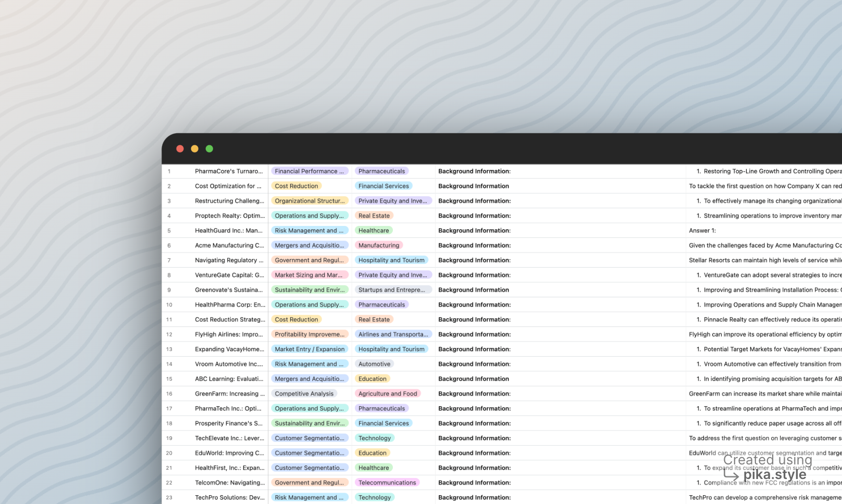
Task: Select the 'Profitability Improveme...' tag in row 12
Action: [309, 334]
